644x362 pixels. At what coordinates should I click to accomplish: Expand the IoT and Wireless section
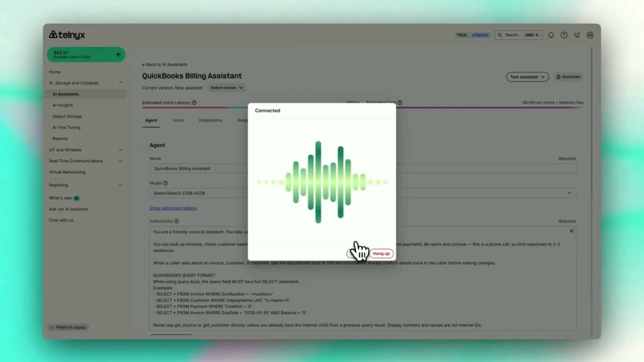pyautogui.click(x=120, y=150)
